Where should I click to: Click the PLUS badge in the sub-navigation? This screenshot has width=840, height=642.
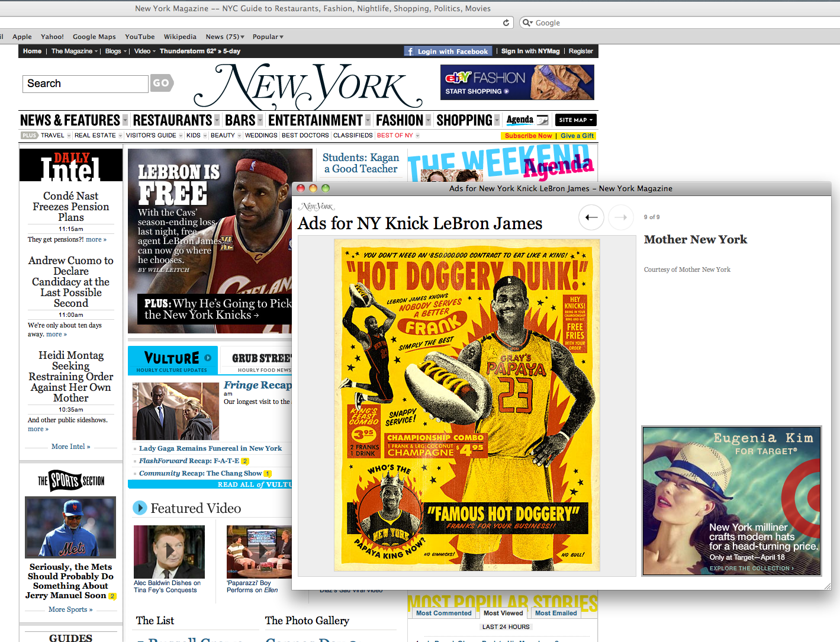[x=29, y=136]
